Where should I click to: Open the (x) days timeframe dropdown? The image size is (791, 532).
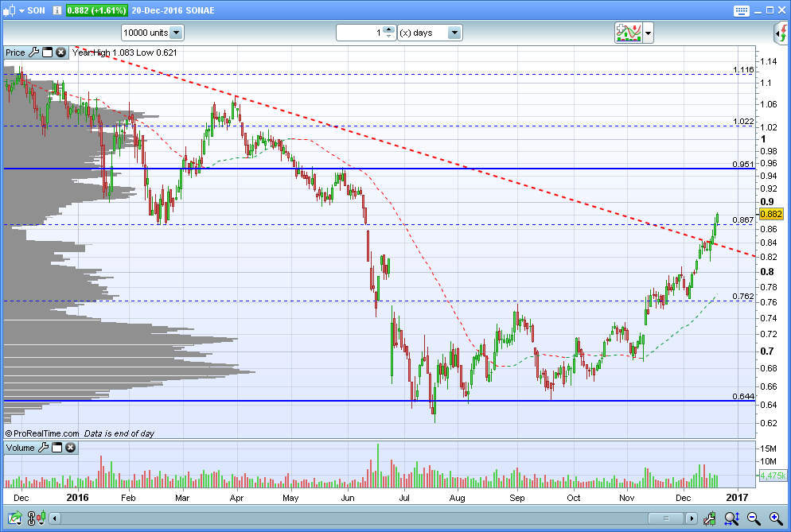[430, 33]
